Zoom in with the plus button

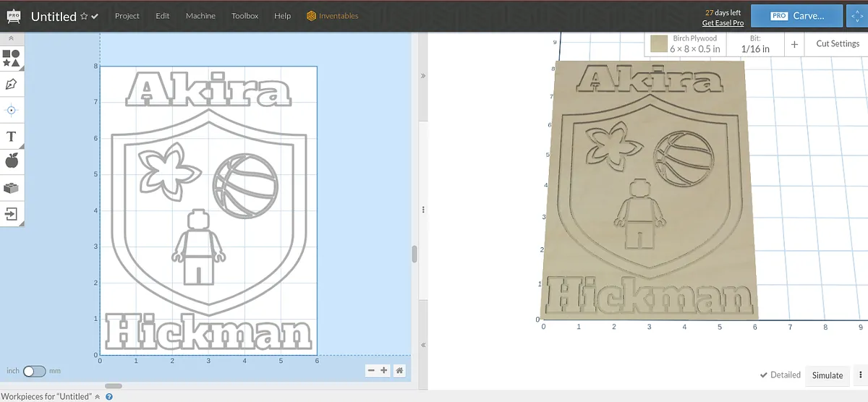383,370
